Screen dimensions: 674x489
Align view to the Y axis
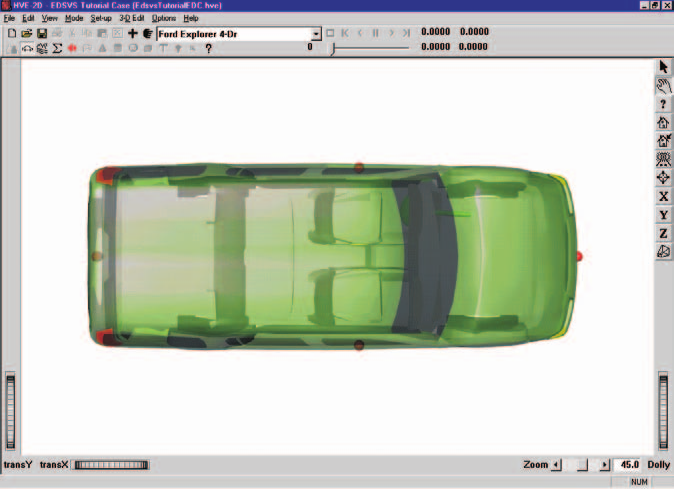664,215
